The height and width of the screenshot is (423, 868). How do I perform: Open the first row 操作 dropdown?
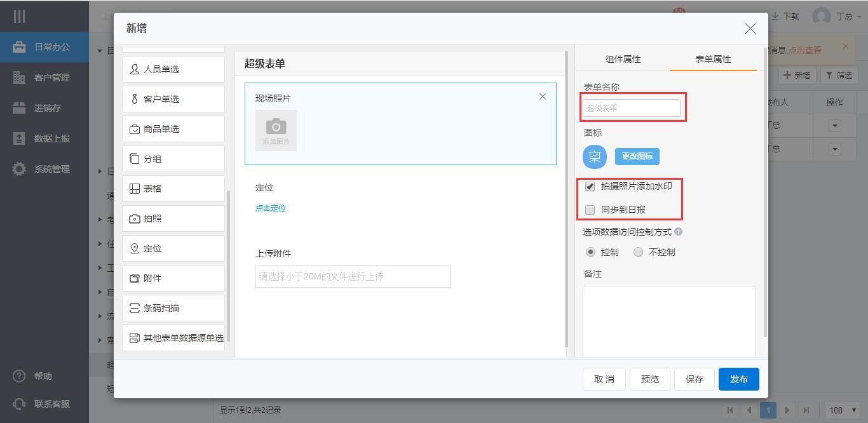tap(834, 126)
